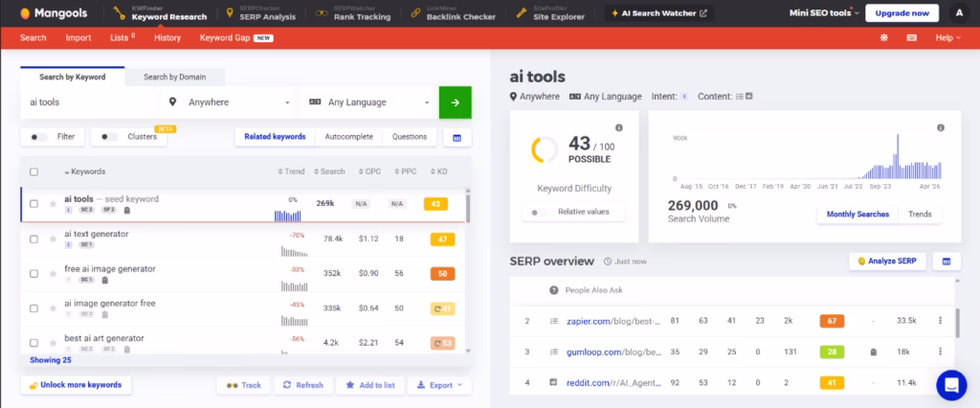Viewport: 980px width, 408px height.
Task: Open the Anywhere location dropdown
Action: click(228, 102)
